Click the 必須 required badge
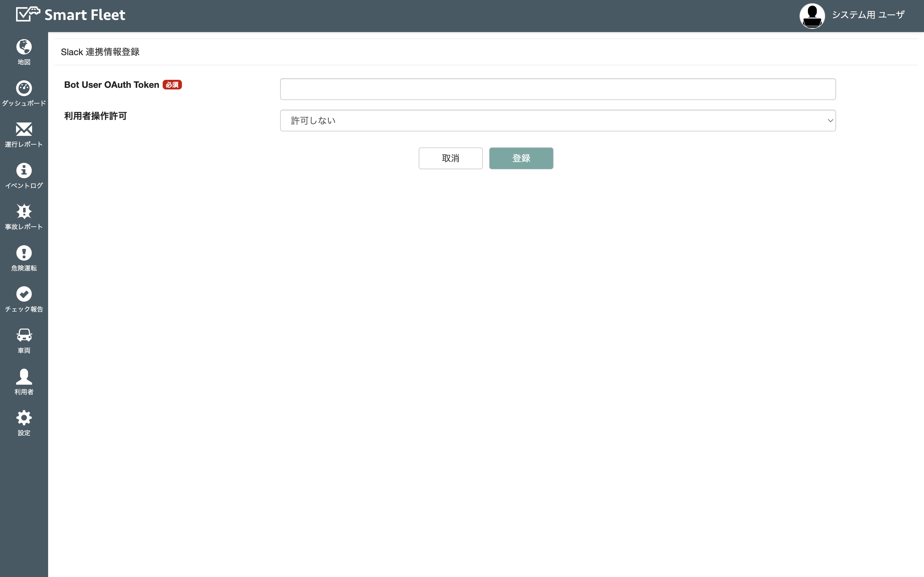 172,85
